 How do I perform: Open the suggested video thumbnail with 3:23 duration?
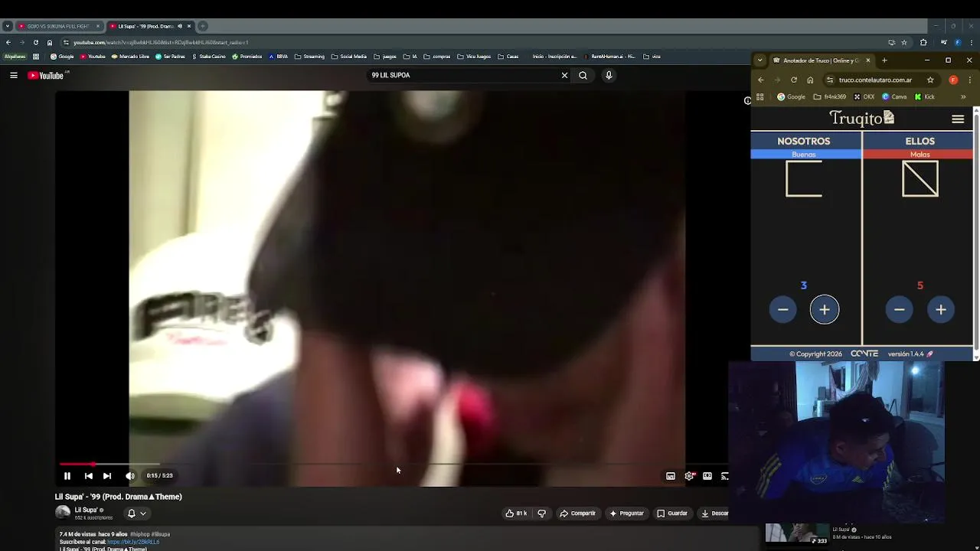click(x=797, y=534)
